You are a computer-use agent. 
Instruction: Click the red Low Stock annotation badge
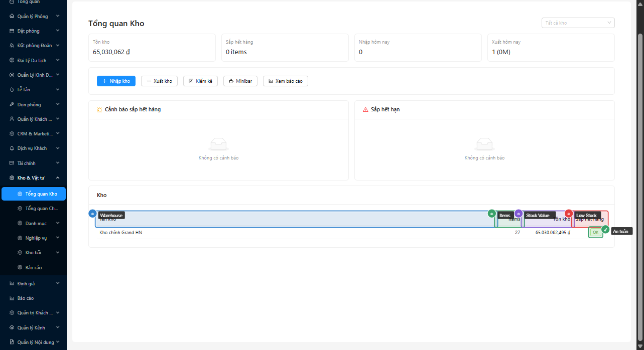click(x=569, y=214)
